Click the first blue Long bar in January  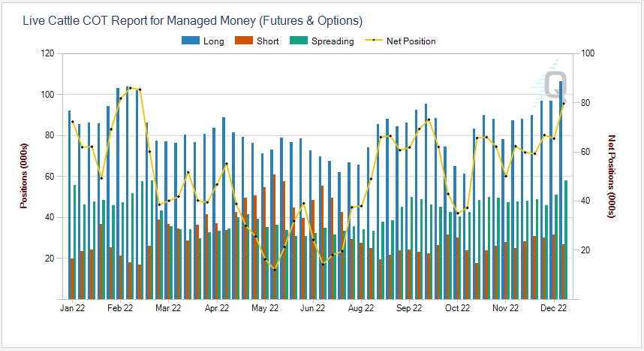tap(69, 205)
